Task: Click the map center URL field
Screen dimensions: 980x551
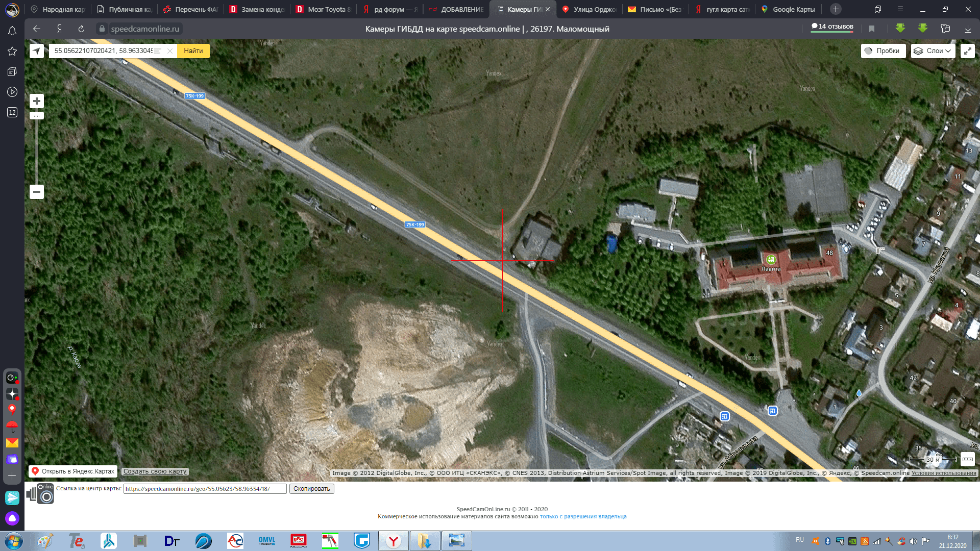Action: [204, 489]
